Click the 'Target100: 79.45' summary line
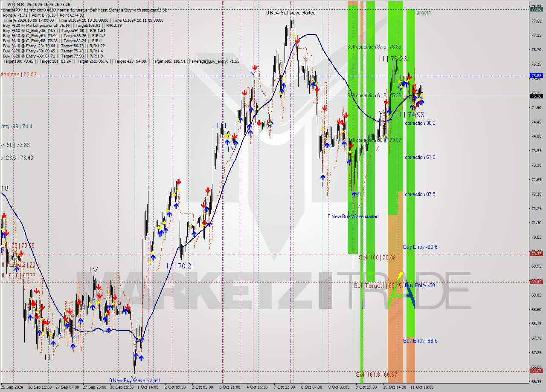 [121, 61]
